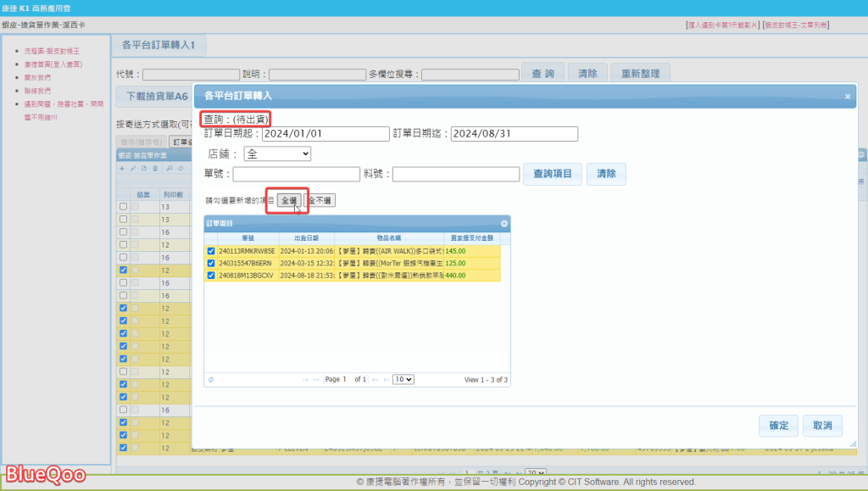The height and width of the screenshot is (491, 868).
Task: Click the add (+) icon in background grid toolbar
Action: [x=122, y=169]
